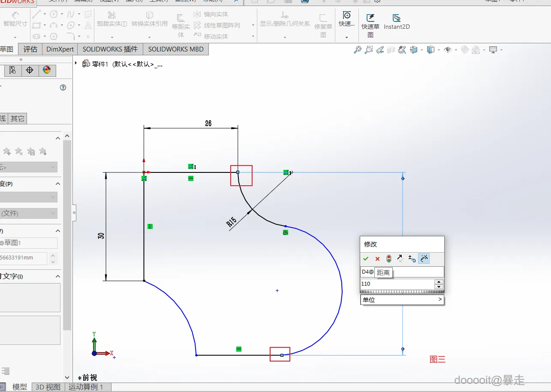Screen dimensions: 551x392
Task: Select the Sketch Fillet tool
Action: coord(71,36)
